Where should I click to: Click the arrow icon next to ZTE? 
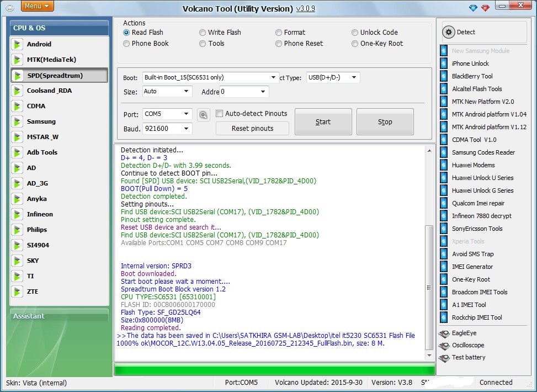click(17, 292)
